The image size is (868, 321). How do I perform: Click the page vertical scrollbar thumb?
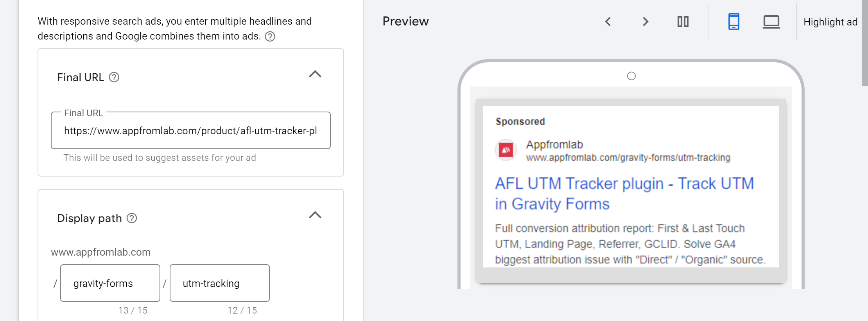pyautogui.click(x=864, y=42)
